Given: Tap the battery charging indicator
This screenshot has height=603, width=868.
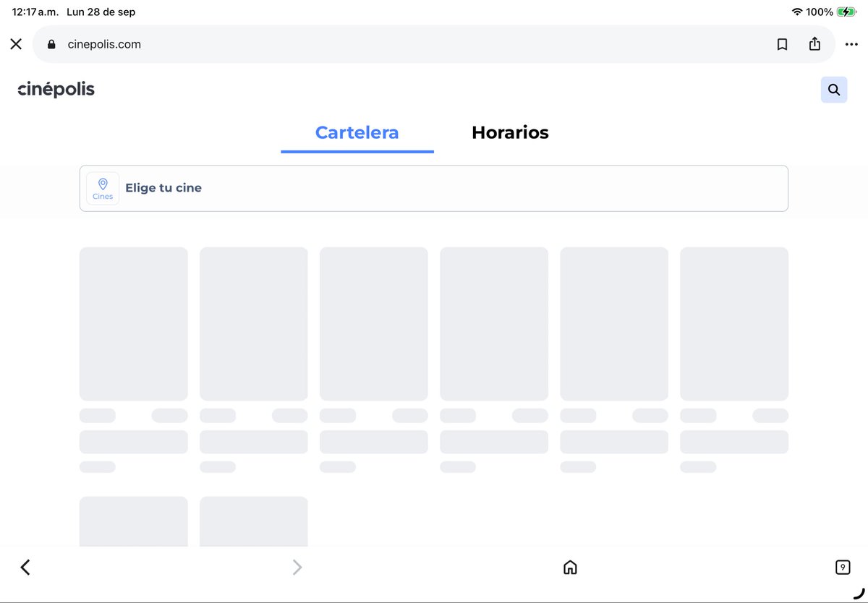Looking at the screenshot, I should tap(846, 12).
